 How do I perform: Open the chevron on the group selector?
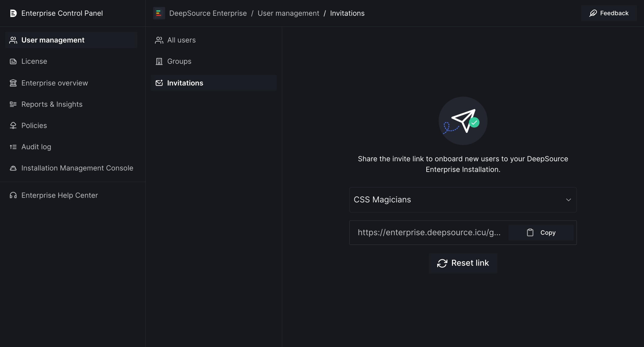pyautogui.click(x=569, y=200)
